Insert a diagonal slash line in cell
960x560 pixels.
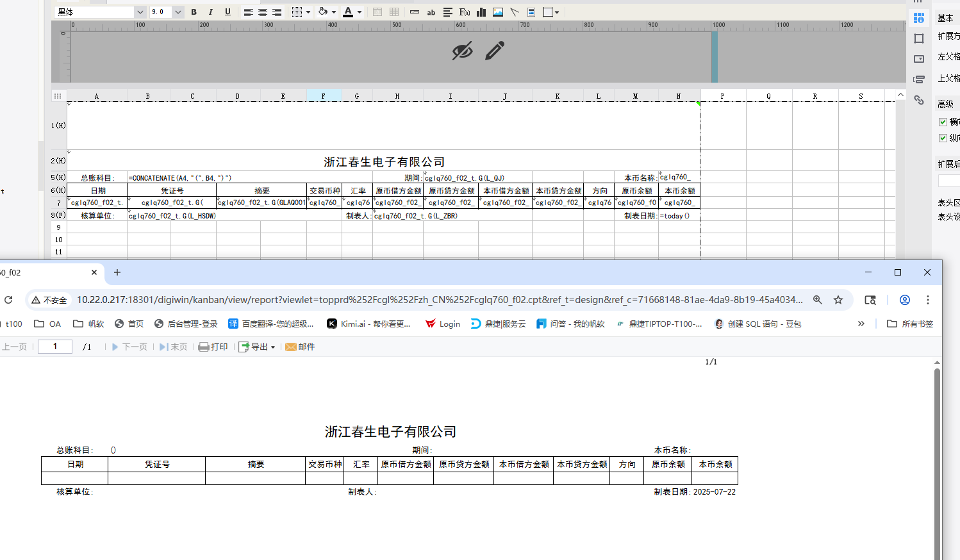click(515, 12)
